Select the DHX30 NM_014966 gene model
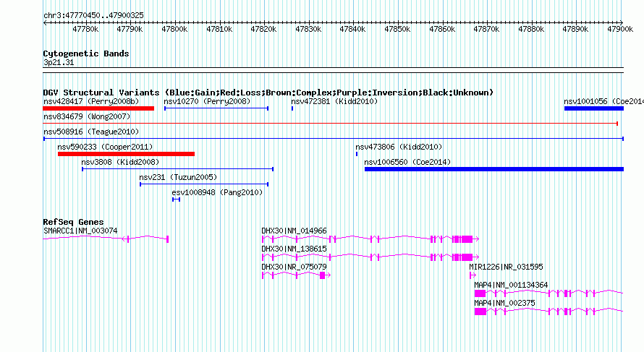 tap(370, 239)
